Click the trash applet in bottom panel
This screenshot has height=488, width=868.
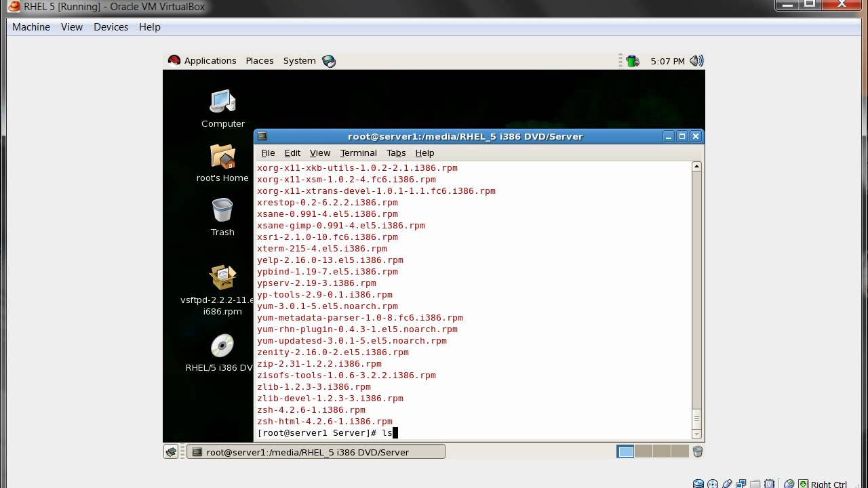coord(697,451)
